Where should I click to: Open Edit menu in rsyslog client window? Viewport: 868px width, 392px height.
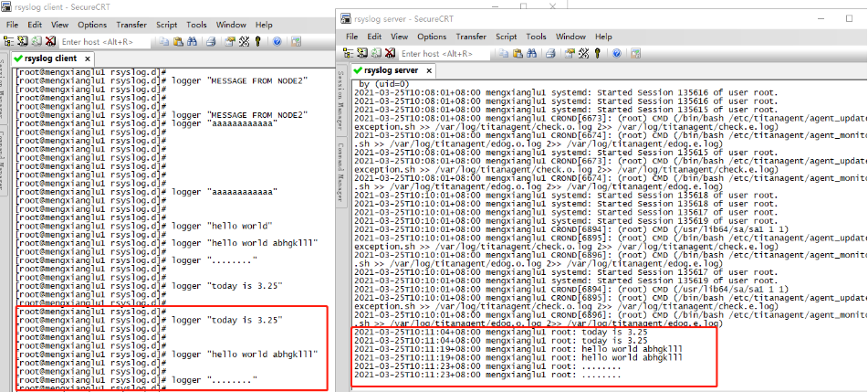35,25
